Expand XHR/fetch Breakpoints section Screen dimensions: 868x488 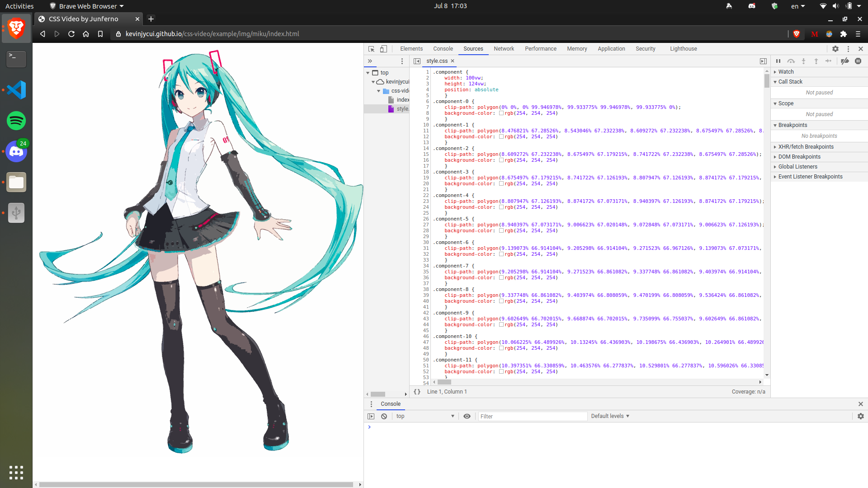pos(806,147)
